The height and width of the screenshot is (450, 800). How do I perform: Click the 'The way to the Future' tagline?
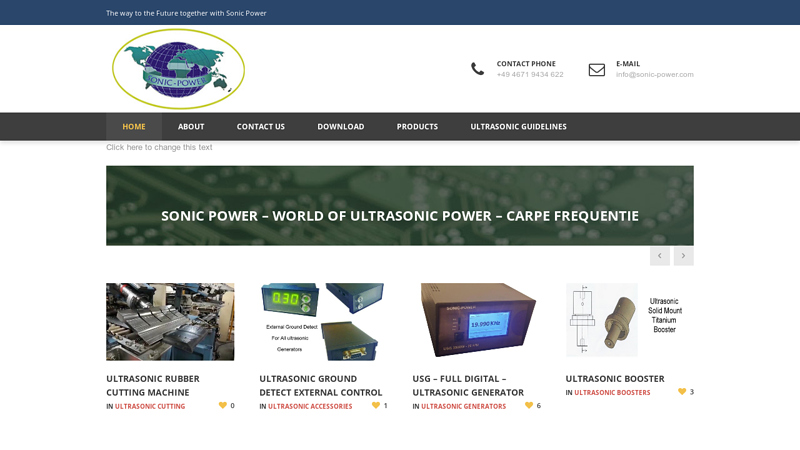click(186, 13)
